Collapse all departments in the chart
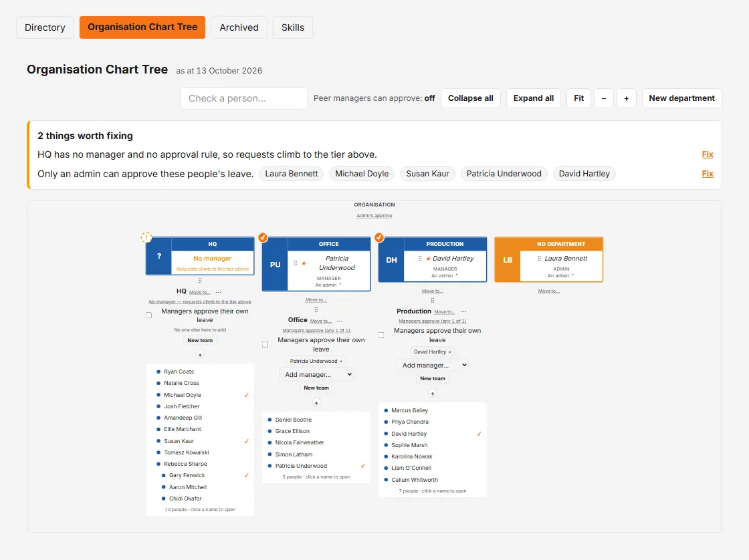 (x=471, y=98)
